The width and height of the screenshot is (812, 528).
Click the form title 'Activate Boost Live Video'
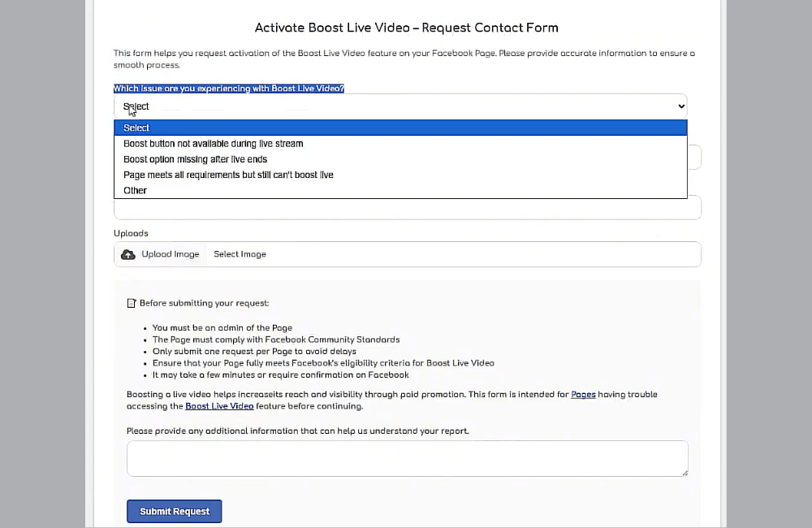(405, 27)
